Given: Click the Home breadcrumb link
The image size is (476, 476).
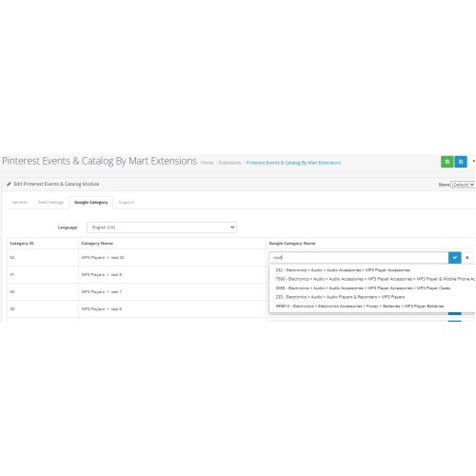Looking at the screenshot, I should tap(207, 163).
